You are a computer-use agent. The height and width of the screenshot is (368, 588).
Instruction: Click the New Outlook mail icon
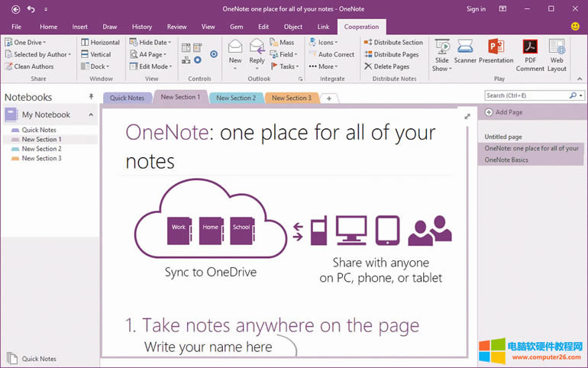(235, 47)
